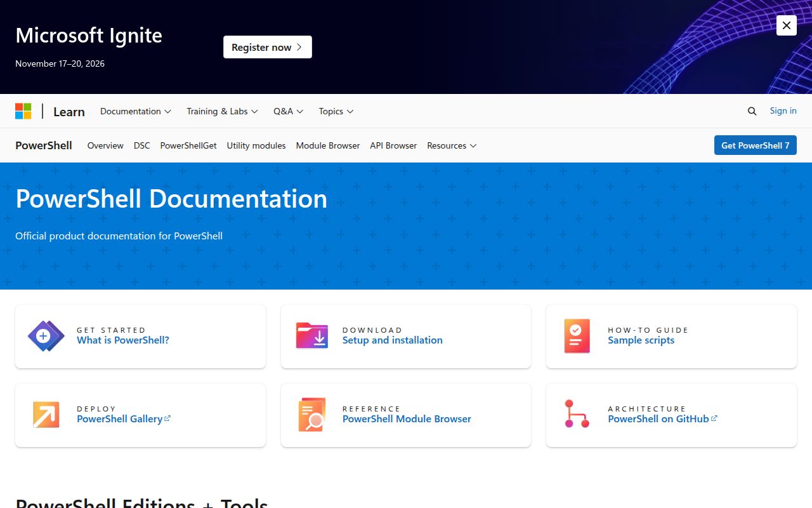The width and height of the screenshot is (812, 508).
Task: Click the PowerShell Documentation heading
Action: (171, 199)
